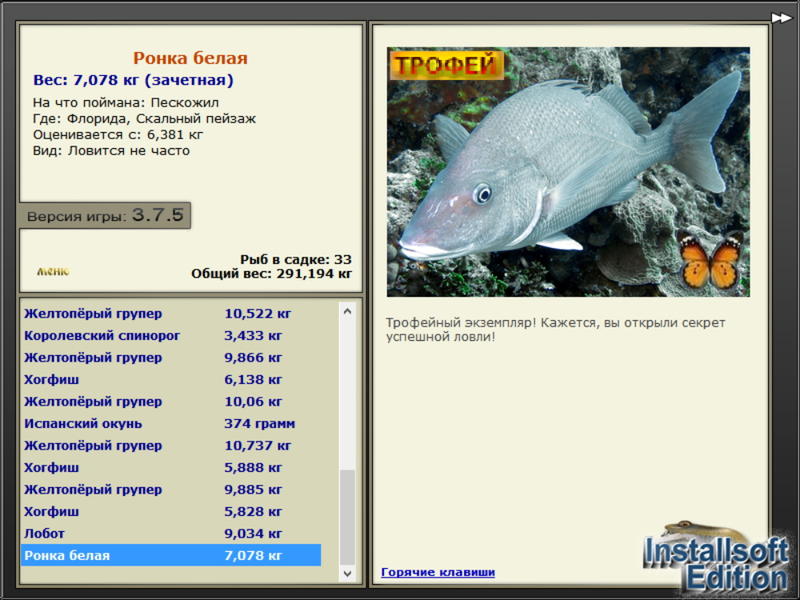Click the "Версия игры: 3.7.5" label
The width and height of the screenshot is (800, 600).
(x=105, y=215)
